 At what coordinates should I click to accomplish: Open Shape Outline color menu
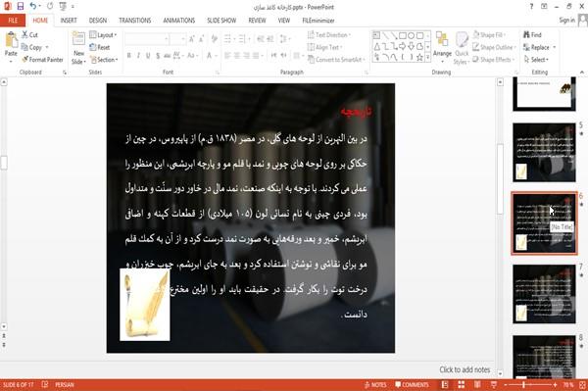(494, 47)
